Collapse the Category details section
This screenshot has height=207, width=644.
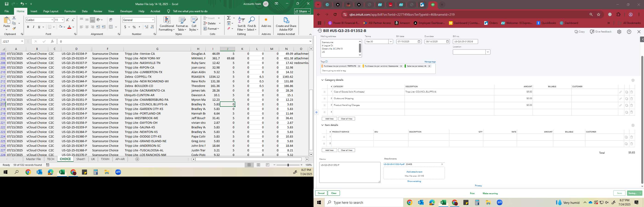[322, 80]
